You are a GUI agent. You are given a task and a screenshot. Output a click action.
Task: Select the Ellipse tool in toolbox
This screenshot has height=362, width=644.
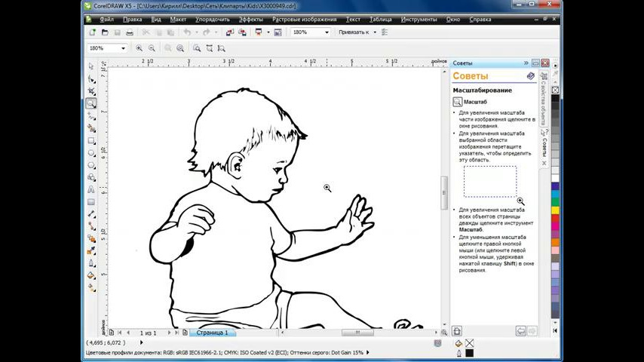tap(91, 152)
